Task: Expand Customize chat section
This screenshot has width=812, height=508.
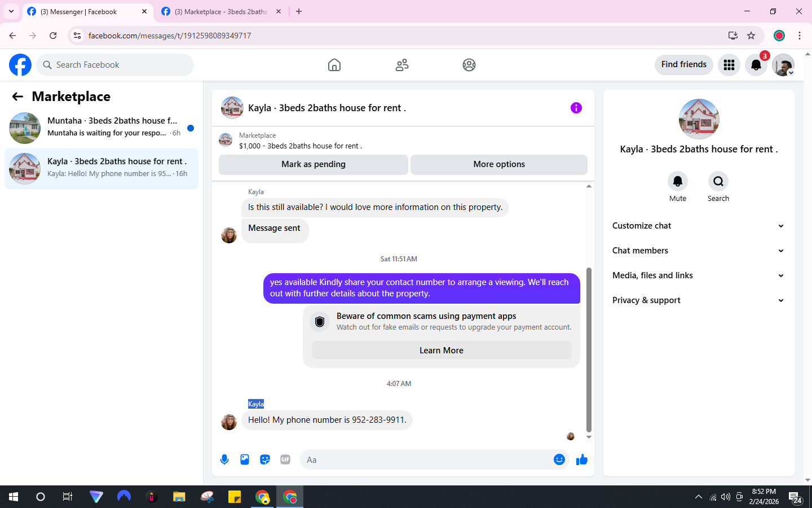Action: point(699,226)
